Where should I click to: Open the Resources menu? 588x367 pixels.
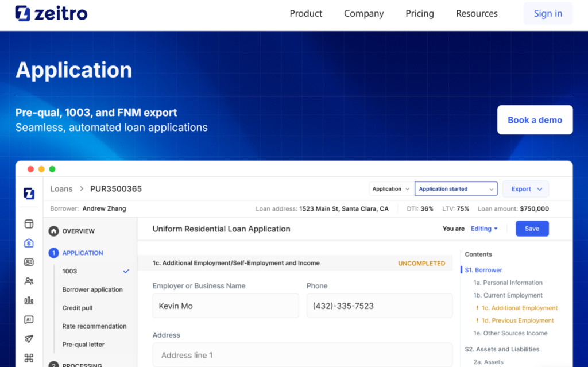pyautogui.click(x=477, y=14)
